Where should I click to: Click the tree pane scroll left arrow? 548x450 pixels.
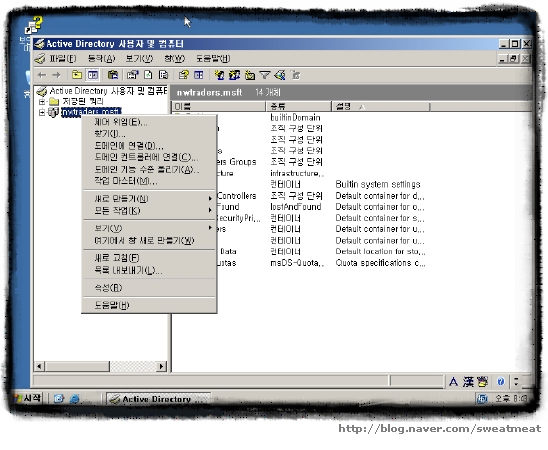pos(39,366)
